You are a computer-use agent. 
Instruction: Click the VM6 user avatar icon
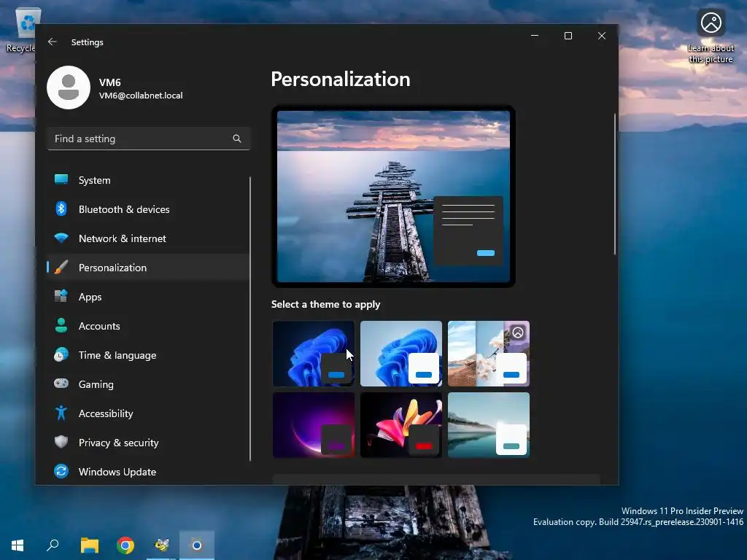click(x=69, y=87)
